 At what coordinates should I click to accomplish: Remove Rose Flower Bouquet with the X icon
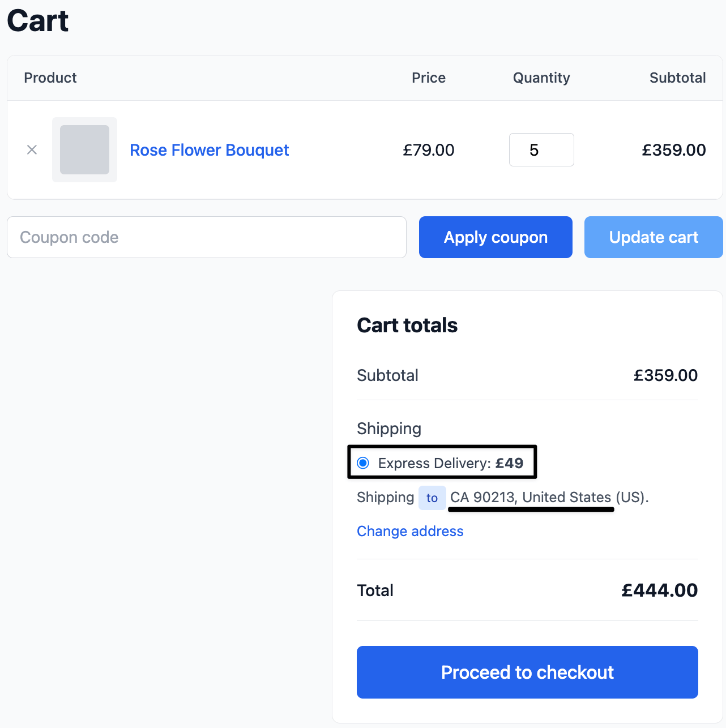coord(32,150)
